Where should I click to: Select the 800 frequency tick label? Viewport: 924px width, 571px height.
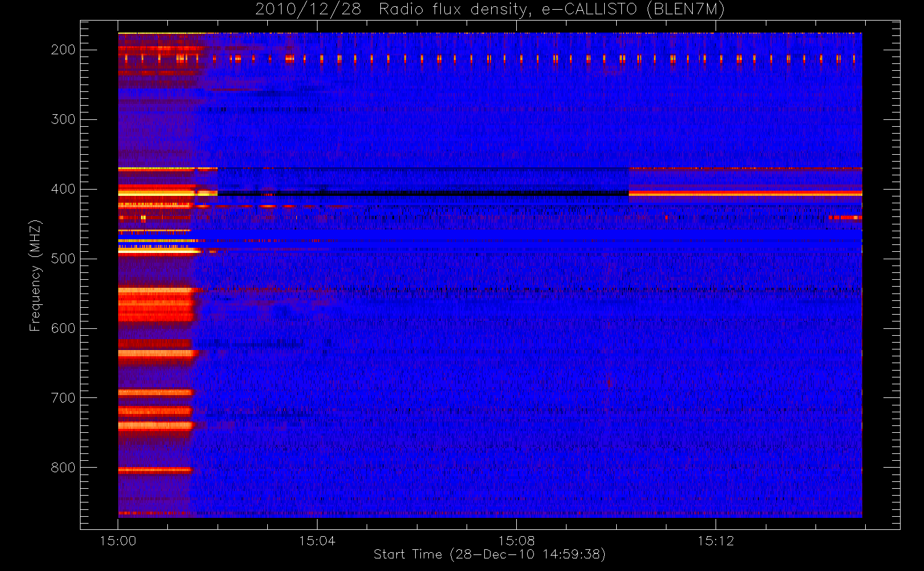tap(63, 468)
